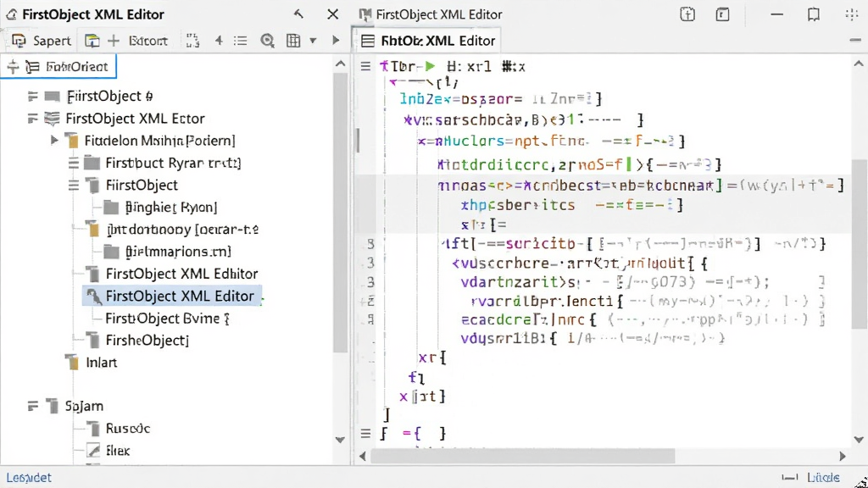The image size is (868, 488).
Task: Click the ecacdcreΓz]nrc code line
Action: pos(643,319)
